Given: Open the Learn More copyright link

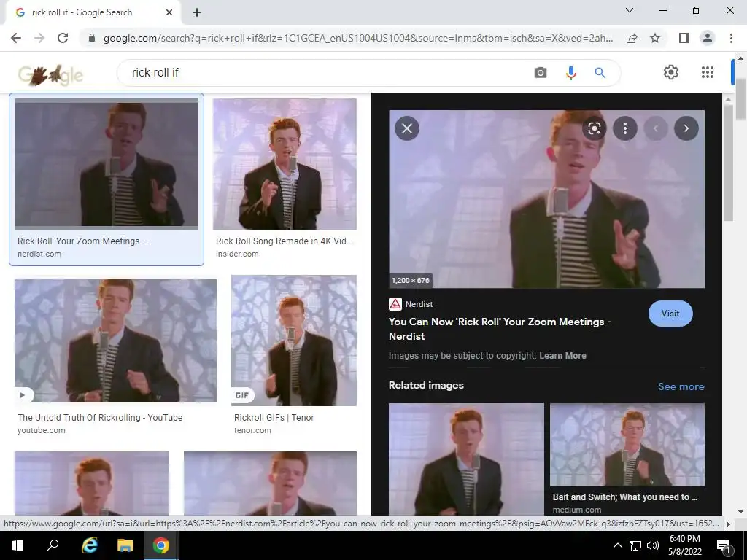Looking at the screenshot, I should pos(562,356).
